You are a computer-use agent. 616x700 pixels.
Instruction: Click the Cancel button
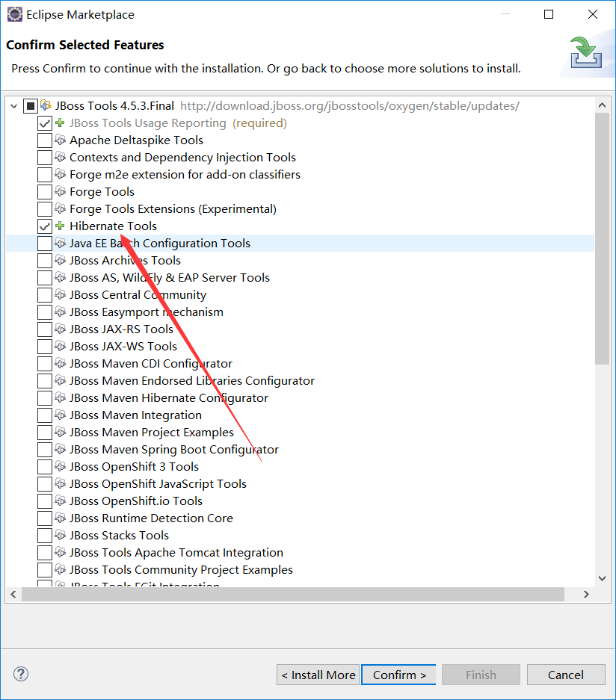point(566,675)
